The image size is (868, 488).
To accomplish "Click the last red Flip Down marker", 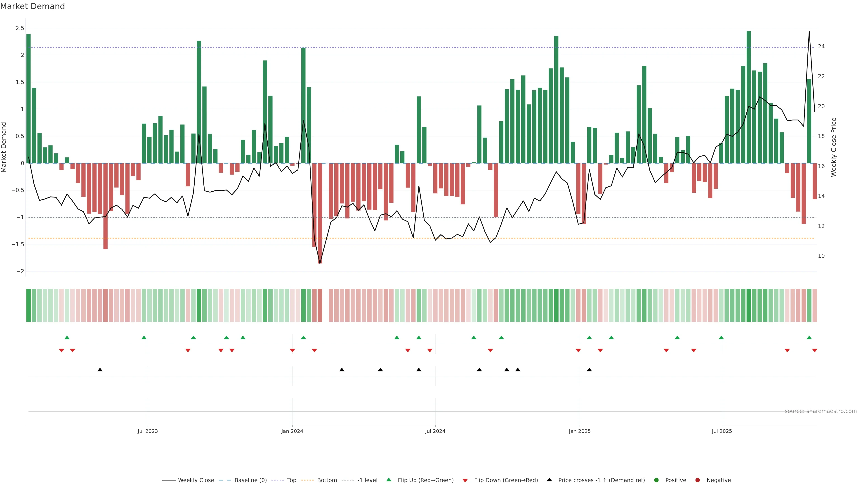I will coord(814,351).
